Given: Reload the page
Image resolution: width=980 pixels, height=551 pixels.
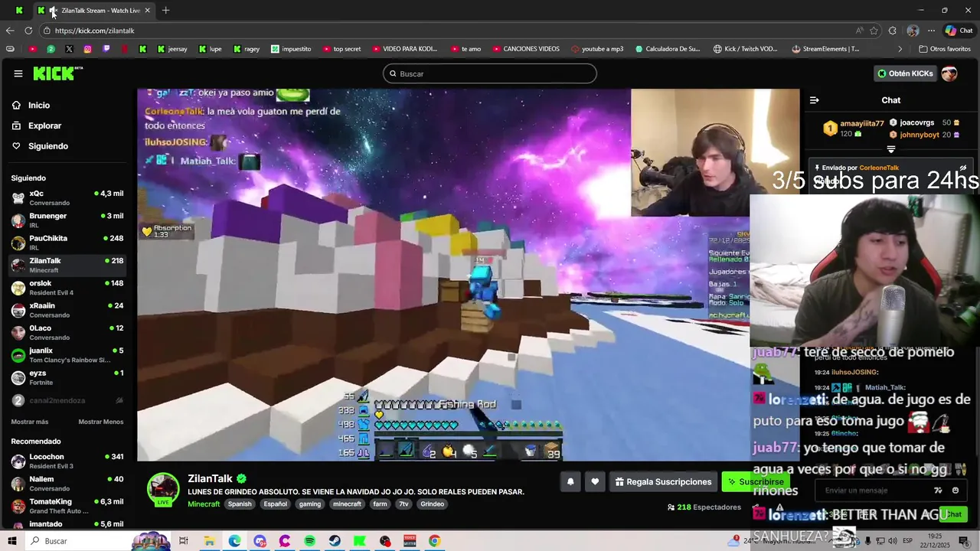Looking at the screenshot, I should [28, 31].
